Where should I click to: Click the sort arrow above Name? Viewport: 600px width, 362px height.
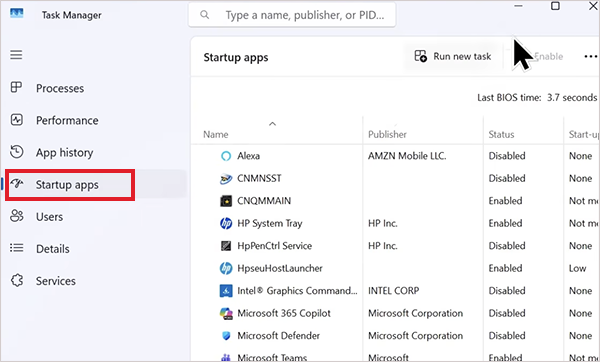tap(272, 124)
